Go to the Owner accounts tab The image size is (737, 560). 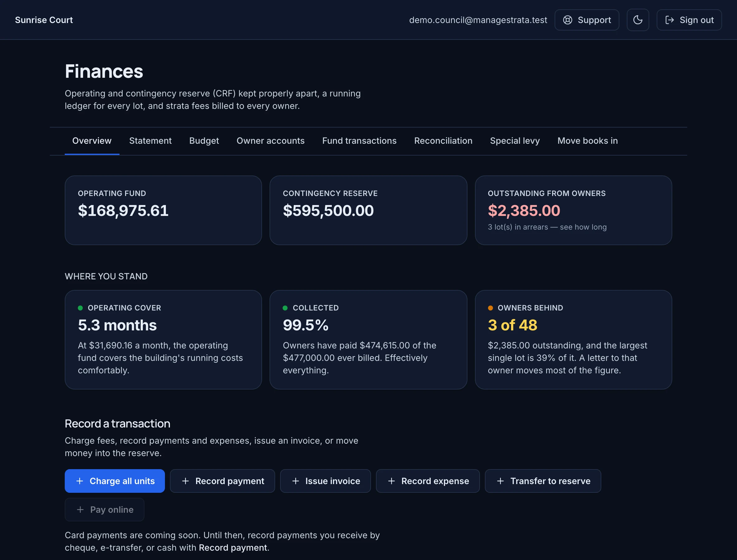pyautogui.click(x=270, y=141)
